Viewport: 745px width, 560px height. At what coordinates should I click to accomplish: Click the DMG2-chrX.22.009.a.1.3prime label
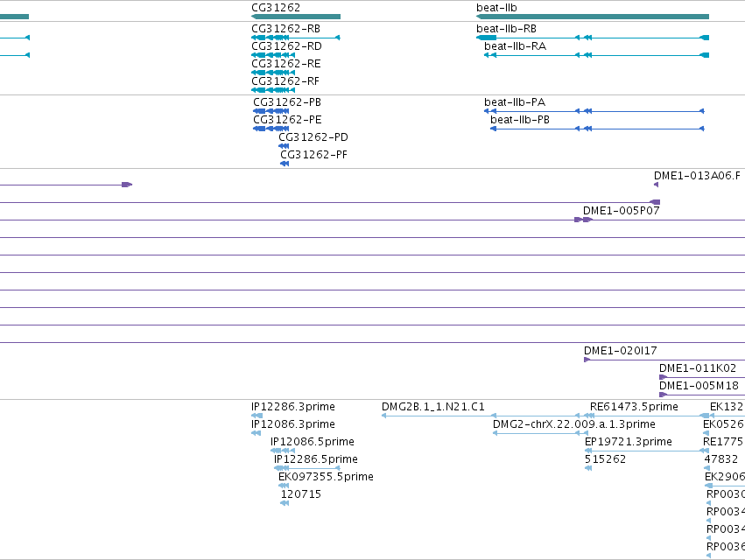tap(574, 424)
